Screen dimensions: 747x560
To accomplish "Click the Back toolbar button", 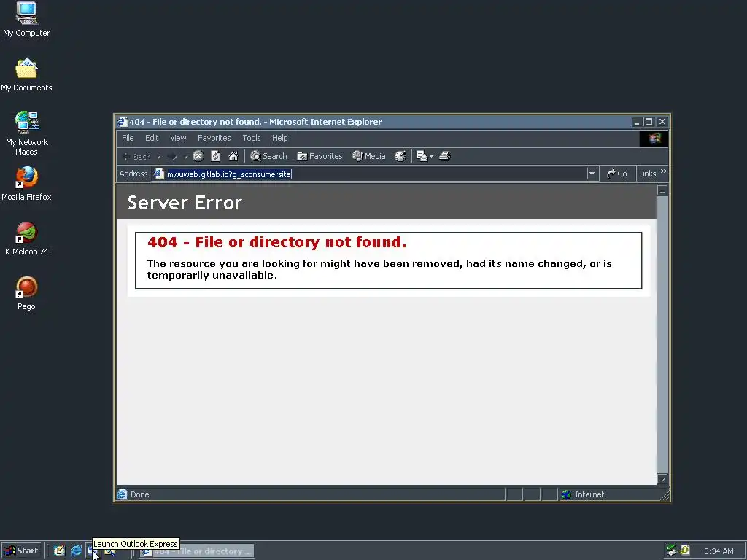I will point(137,156).
